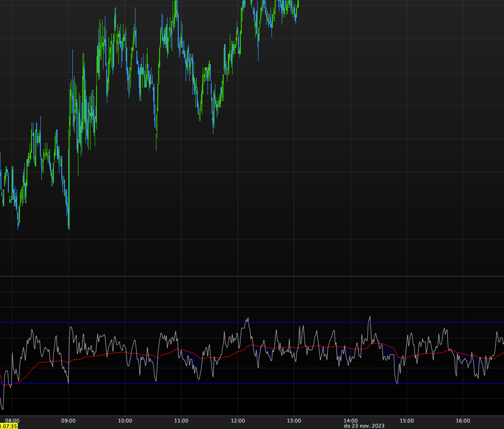This screenshot has width=504, height=429.
Task: Click the 16:00 time axis label
Action: (463, 421)
